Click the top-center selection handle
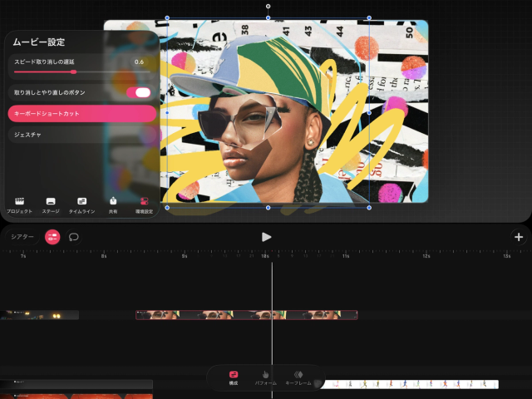Screen dimensions: 532x399 (x=268, y=17)
